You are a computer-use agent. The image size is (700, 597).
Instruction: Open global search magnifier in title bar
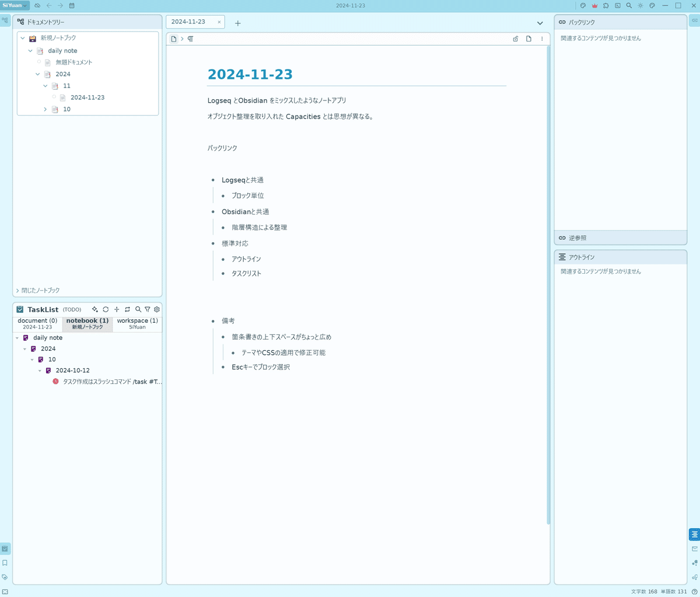point(629,5)
